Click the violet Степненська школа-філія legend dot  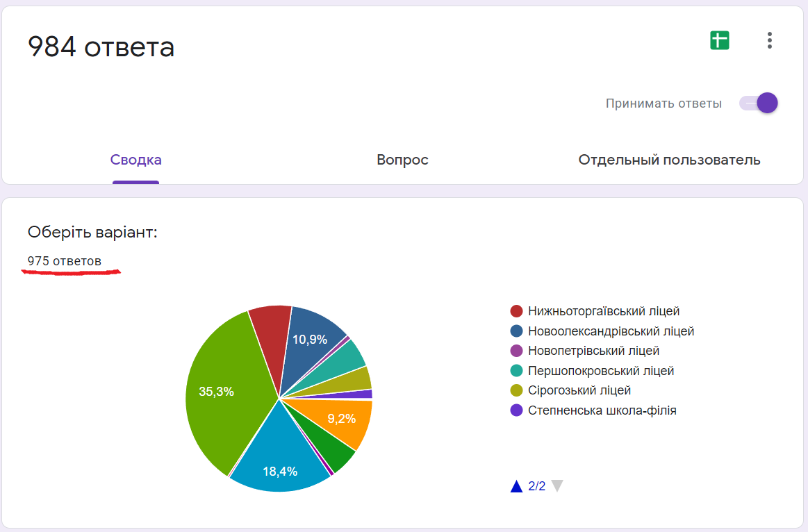[516, 410]
